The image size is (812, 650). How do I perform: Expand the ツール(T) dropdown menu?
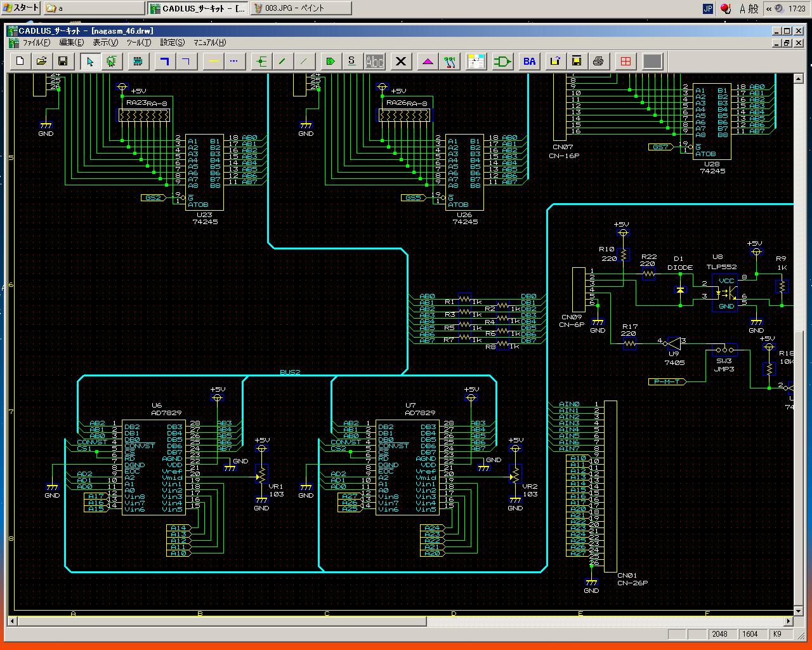pos(138,43)
